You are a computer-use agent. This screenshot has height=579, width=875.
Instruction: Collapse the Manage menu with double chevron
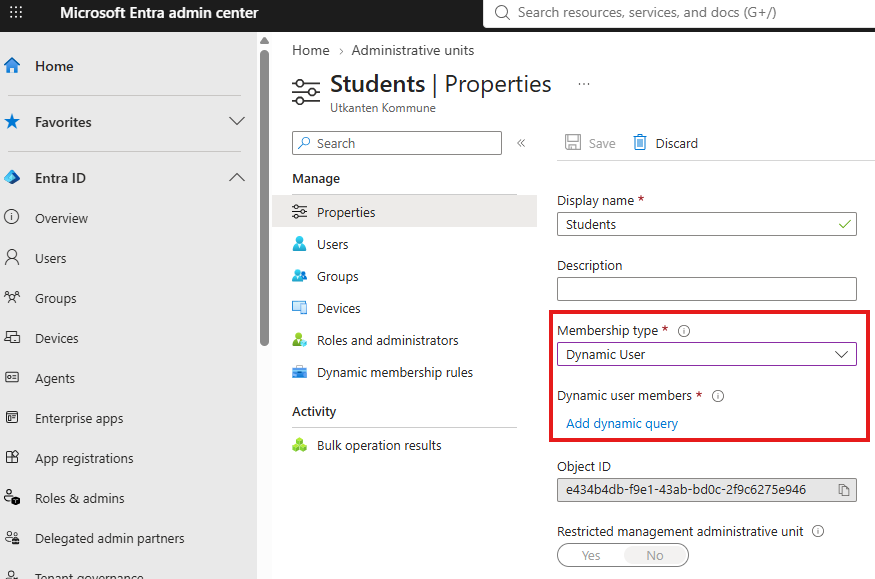pos(521,143)
